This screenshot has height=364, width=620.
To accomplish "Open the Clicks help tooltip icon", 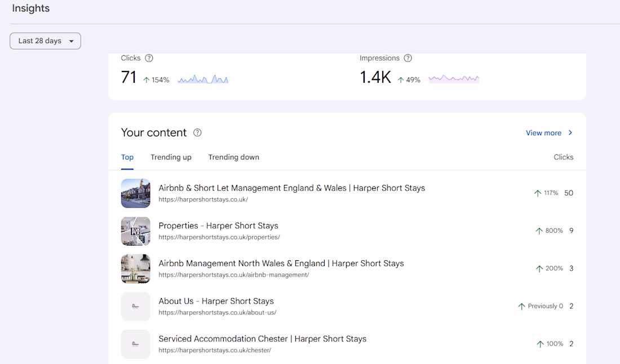I will coord(149,58).
